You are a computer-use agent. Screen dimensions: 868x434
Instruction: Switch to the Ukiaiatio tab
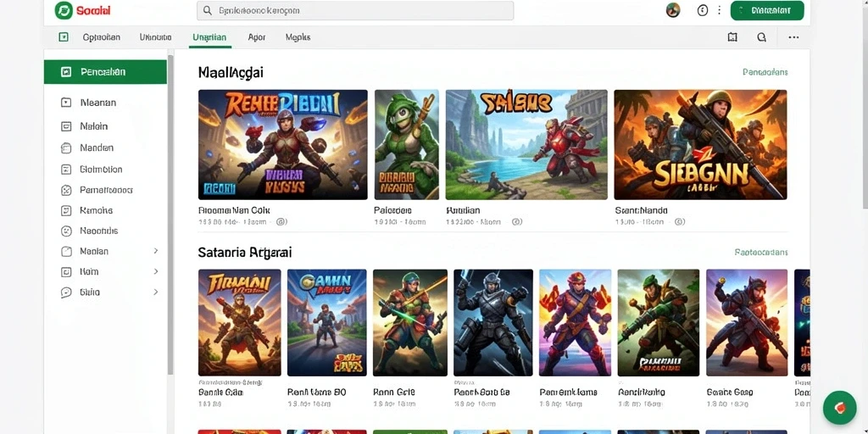click(156, 37)
